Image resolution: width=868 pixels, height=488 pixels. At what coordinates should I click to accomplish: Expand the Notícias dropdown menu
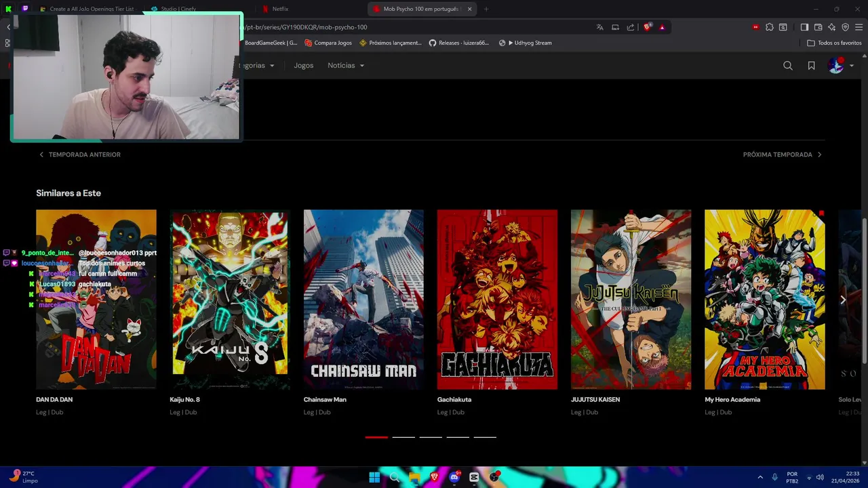click(x=346, y=66)
